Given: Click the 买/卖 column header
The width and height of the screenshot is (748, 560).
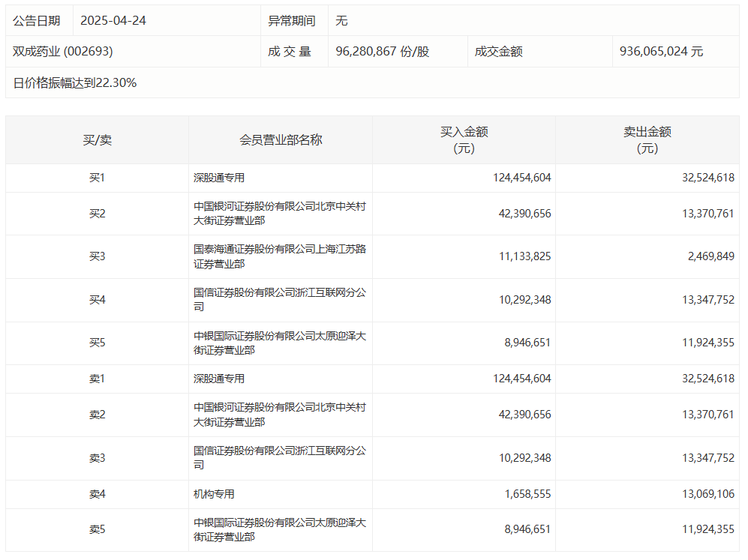Looking at the screenshot, I should point(97,140).
